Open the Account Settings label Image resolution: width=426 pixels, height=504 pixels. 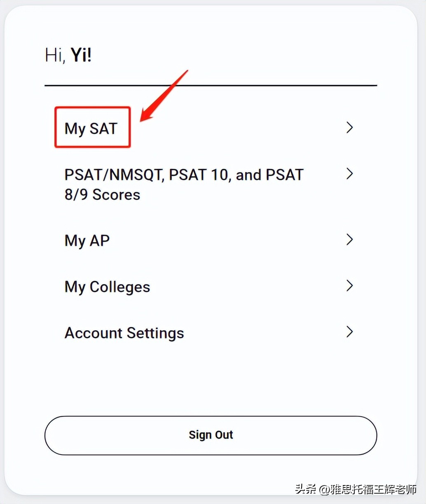[124, 333]
